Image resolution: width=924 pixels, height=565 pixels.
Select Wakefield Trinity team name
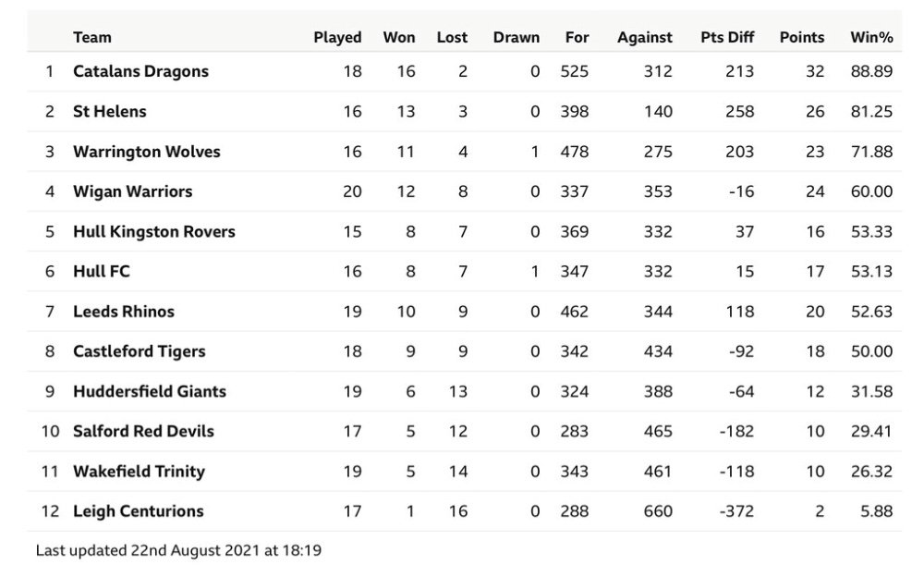140,472
